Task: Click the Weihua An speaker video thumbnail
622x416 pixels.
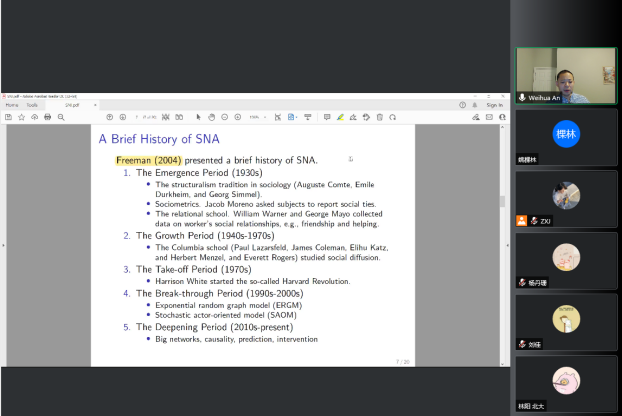Action: coord(566,76)
